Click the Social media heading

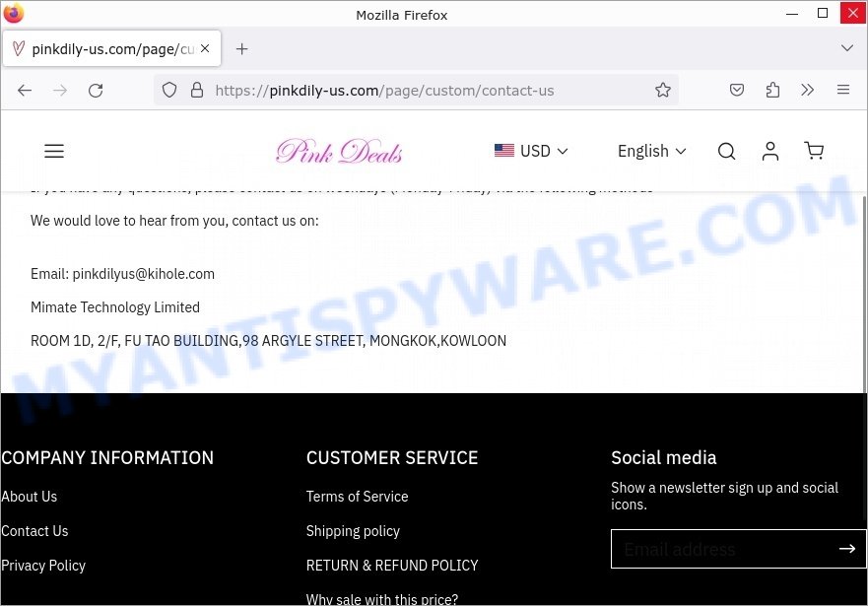pos(664,457)
